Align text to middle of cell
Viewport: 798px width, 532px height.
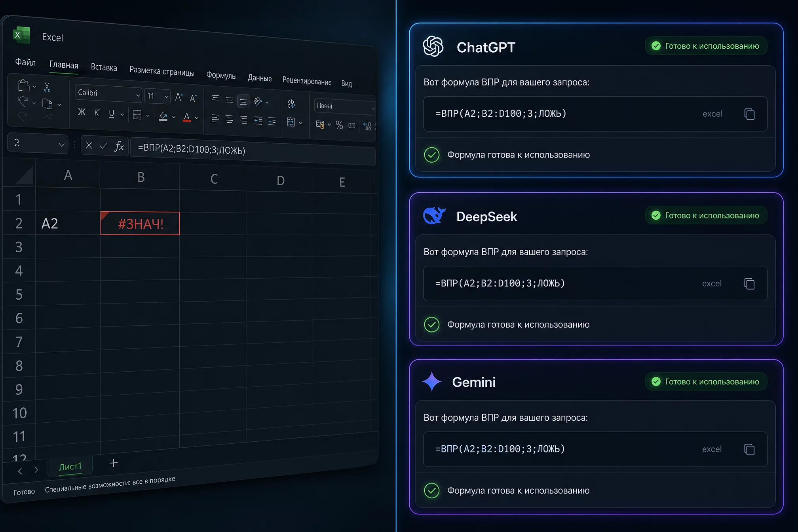click(x=229, y=100)
